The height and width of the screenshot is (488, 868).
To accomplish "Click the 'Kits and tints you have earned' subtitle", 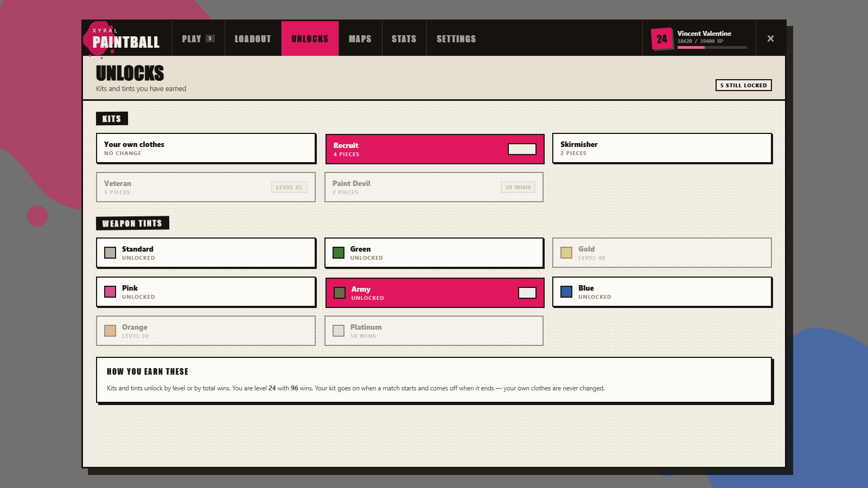I will point(141,89).
